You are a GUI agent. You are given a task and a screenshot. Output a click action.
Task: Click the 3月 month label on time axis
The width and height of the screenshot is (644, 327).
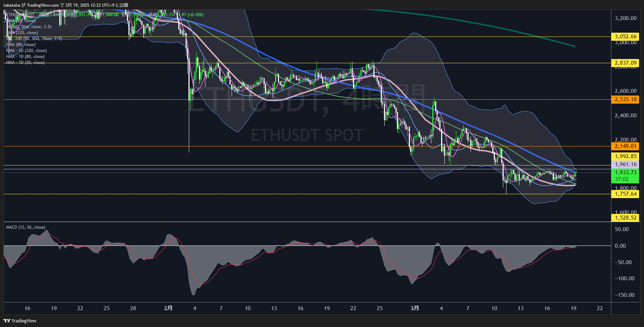(x=415, y=308)
